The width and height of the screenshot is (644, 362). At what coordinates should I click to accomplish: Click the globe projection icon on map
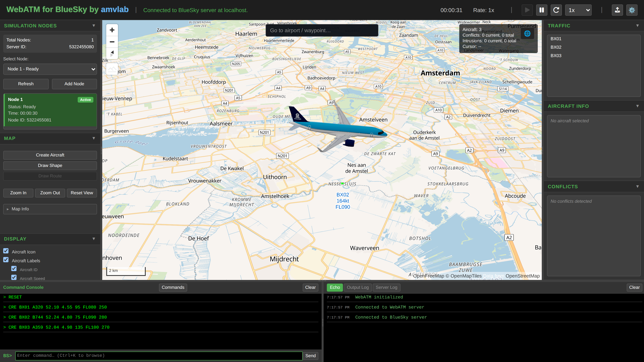pos(527,33)
